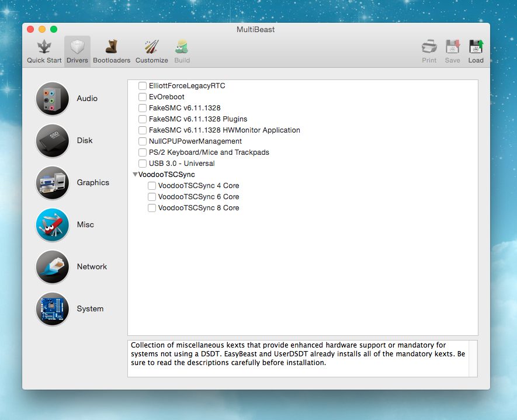Open the Bootloaders boot icon
Screen dimensions: 517x420
[112, 47]
